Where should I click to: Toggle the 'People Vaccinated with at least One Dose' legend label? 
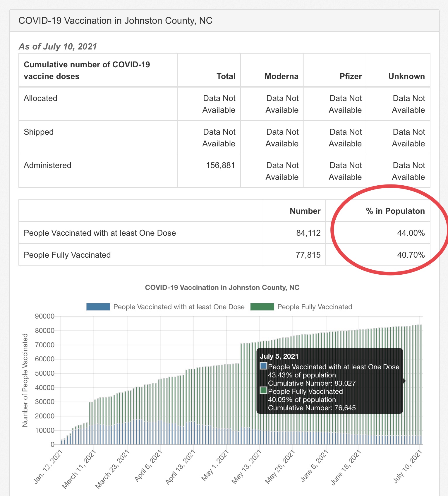[x=179, y=307]
